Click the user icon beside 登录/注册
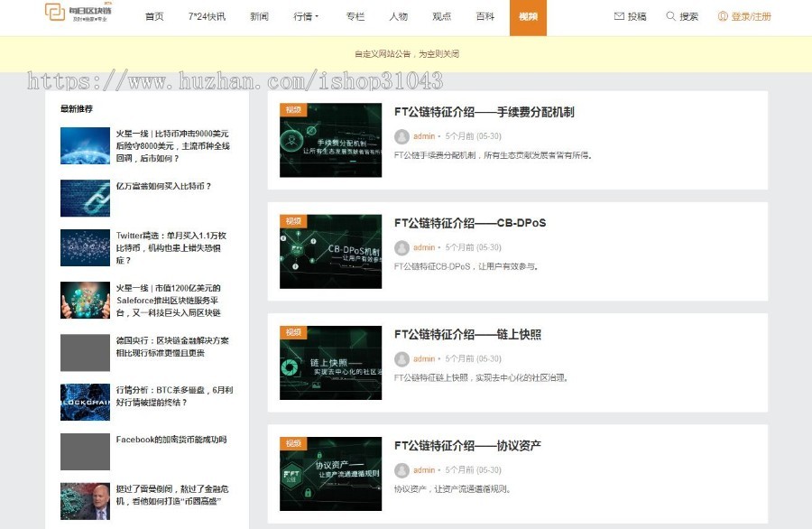The height and width of the screenshot is (529, 812). [x=721, y=16]
